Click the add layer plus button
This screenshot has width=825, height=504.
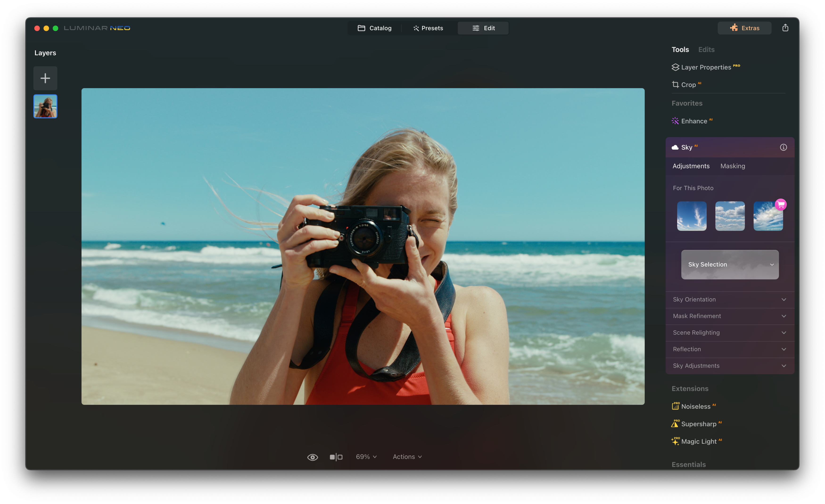45,78
